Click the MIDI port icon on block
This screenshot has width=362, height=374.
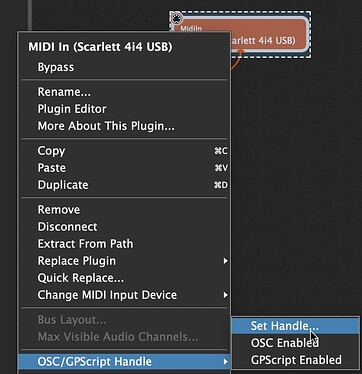click(176, 18)
